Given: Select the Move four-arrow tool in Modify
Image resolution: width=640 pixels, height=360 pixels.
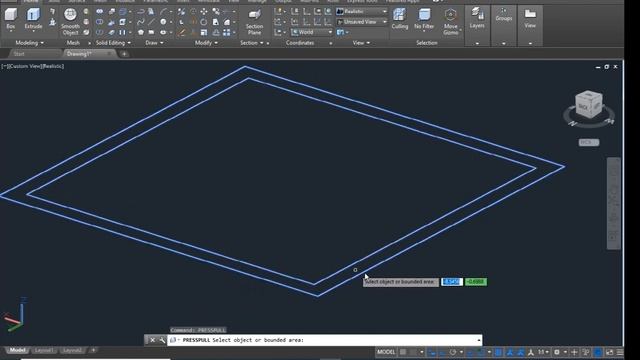Looking at the screenshot, I should pyautogui.click(x=204, y=11).
